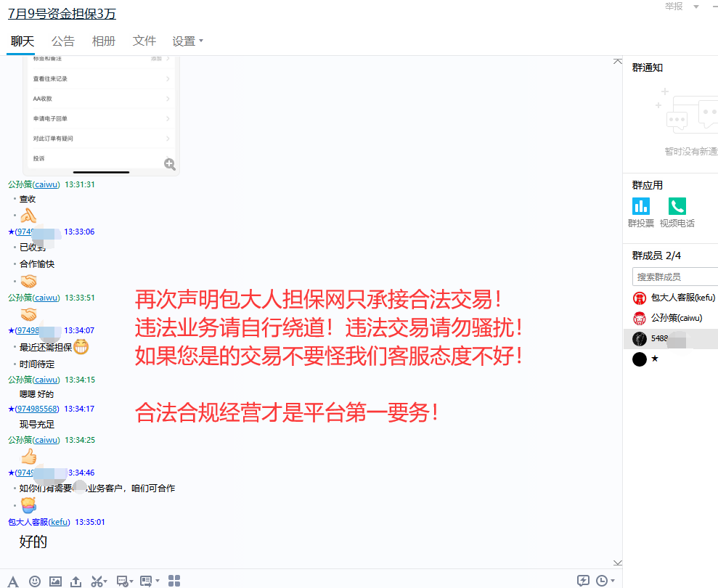Screen dimensions: 718x588
Task: Switch to the 公告 tab
Action: click(x=63, y=41)
